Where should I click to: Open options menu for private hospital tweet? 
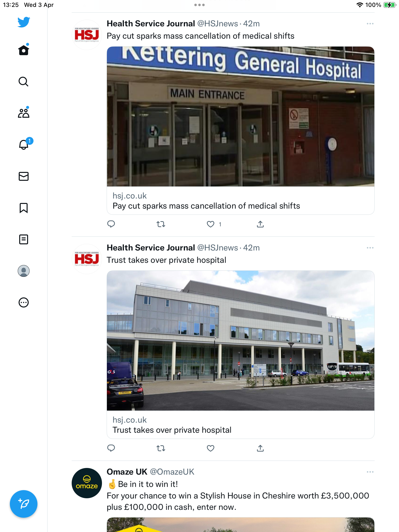click(x=370, y=248)
